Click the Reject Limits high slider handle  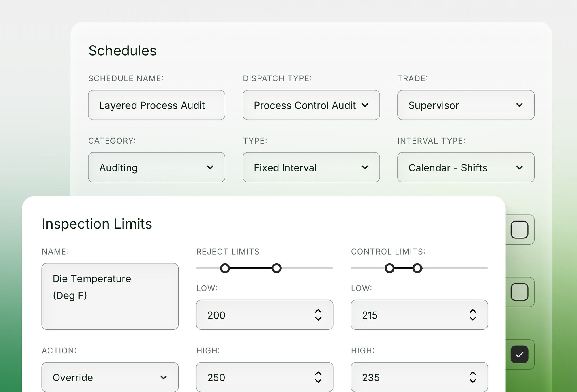click(x=276, y=268)
